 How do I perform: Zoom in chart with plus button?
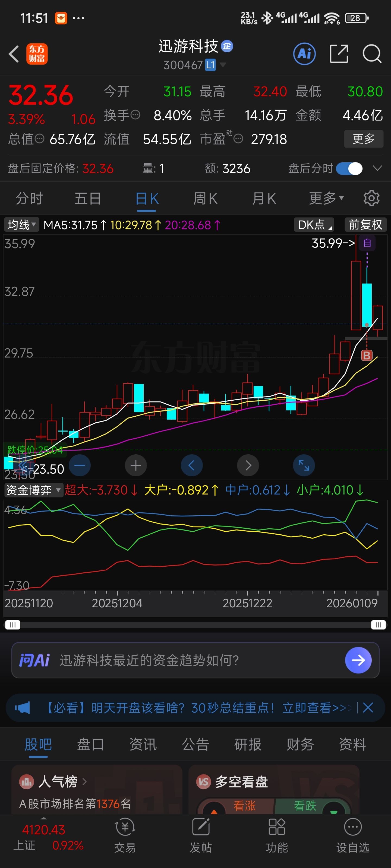coord(135,465)
